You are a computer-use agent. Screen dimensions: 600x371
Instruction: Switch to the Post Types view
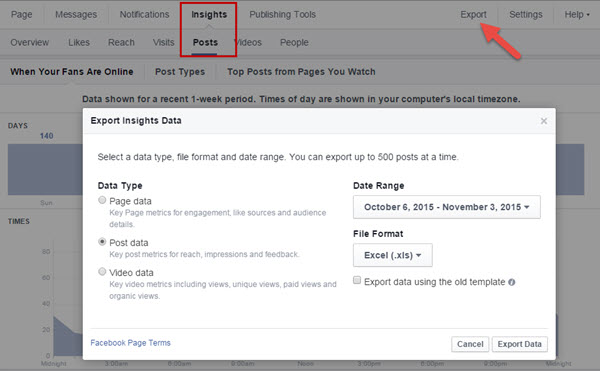click(180, 72)
